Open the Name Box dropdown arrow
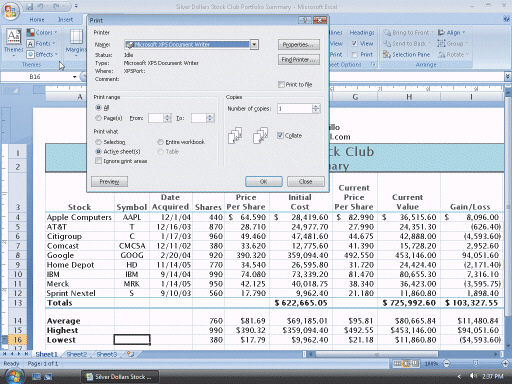Image resolution: width=512 pixels, height=384 pixels. [74, 77]
